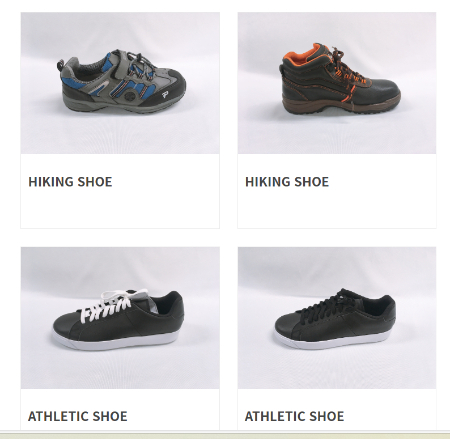
Task: Click the round emblem on the gray hiking shoe
Action: (130, 96)
